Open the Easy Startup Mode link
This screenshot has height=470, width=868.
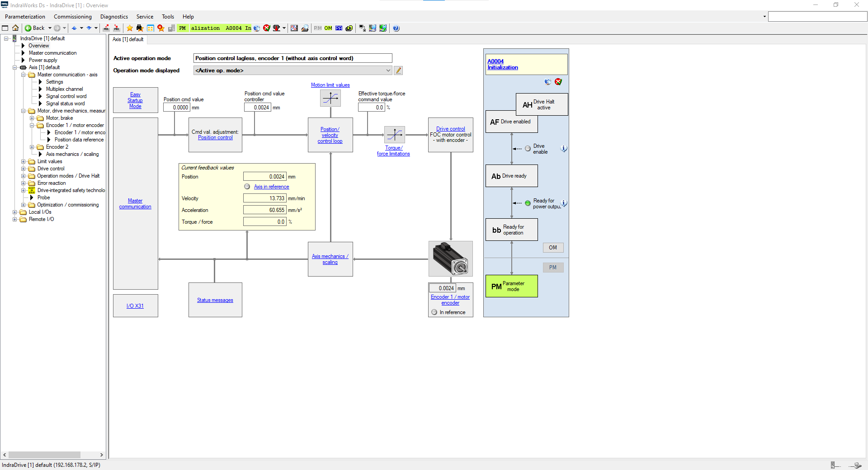coord(135,100)
